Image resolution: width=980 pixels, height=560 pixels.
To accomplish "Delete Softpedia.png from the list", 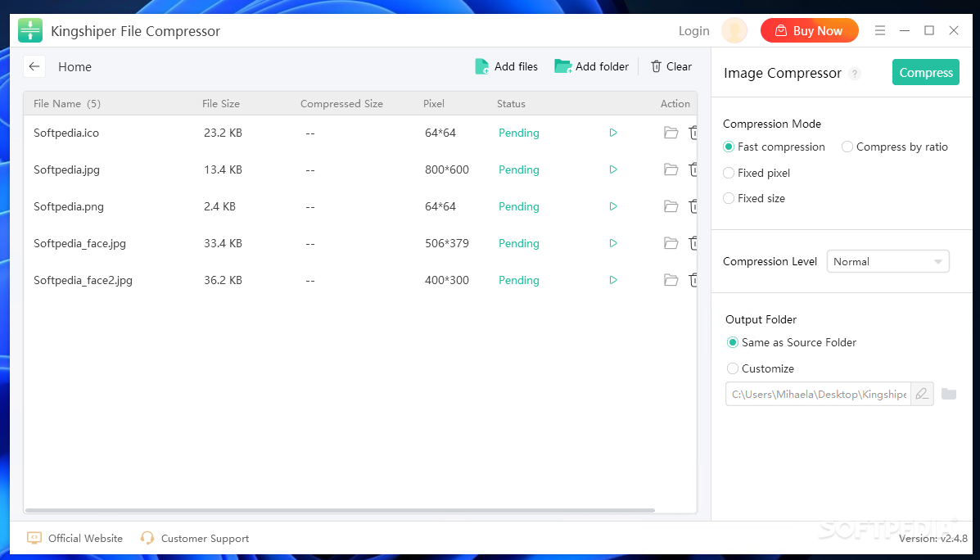I will click(693, 206).
